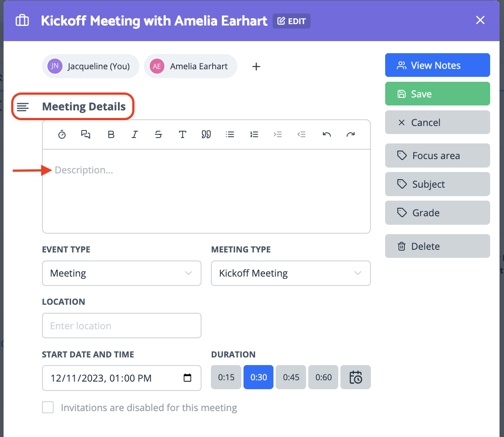Click the Enter location field
This screenshot has height=437, width=504.
(x=122, y=325)
